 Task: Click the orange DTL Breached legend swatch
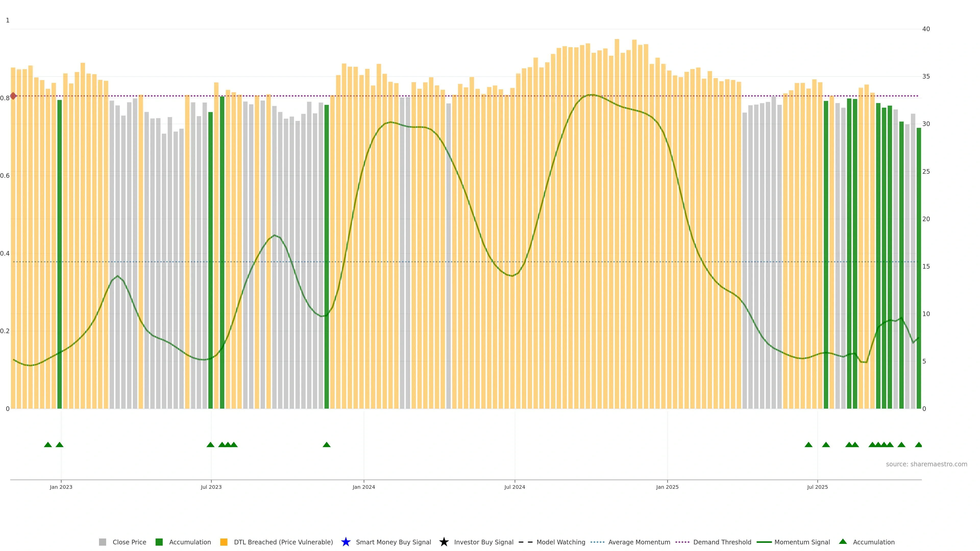(x=224, y=542)
